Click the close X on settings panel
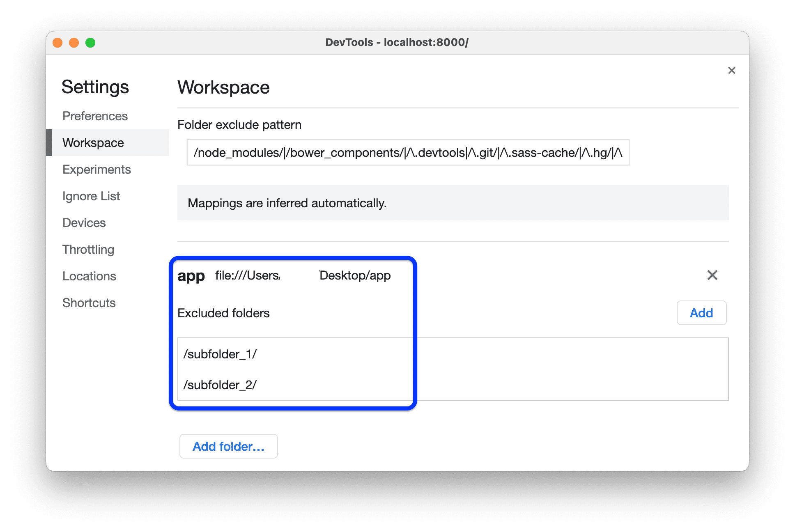Screen dimensions: 795x532 tap(731, 71)
